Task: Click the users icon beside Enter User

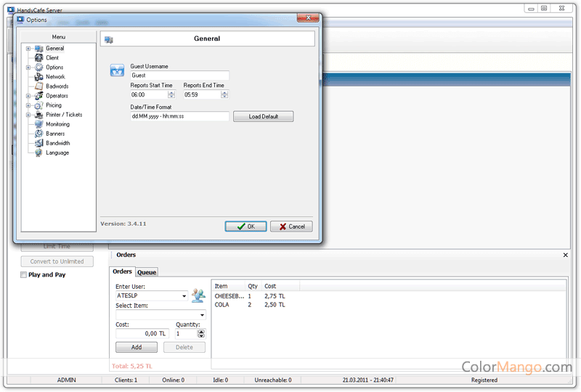Action: [x=198, y=295]
